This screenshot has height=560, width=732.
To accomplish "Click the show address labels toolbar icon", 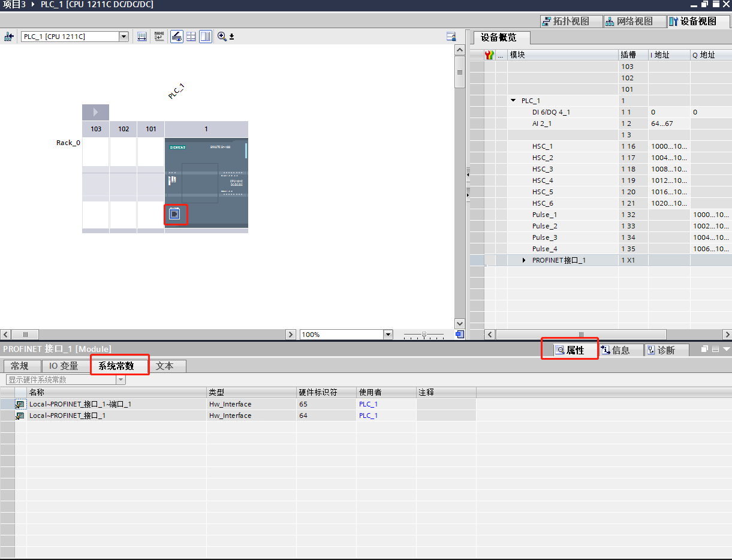I will pyautogui.click(x=142, y=37).
